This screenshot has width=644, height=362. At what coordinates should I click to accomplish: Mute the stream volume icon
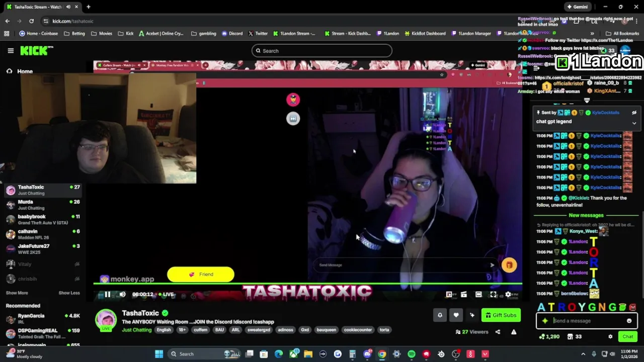(122, 295)
